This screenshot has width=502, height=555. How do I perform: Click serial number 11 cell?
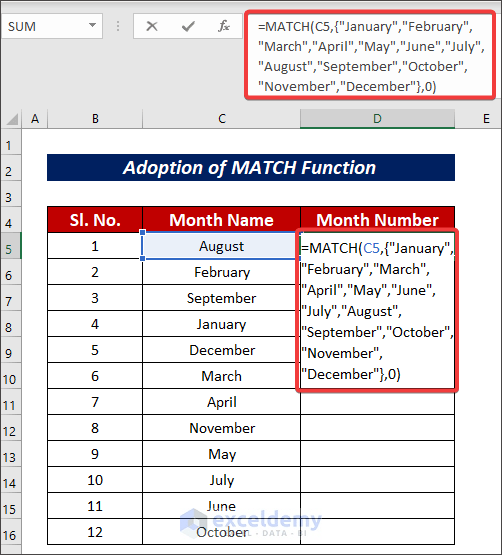[95, 506]
